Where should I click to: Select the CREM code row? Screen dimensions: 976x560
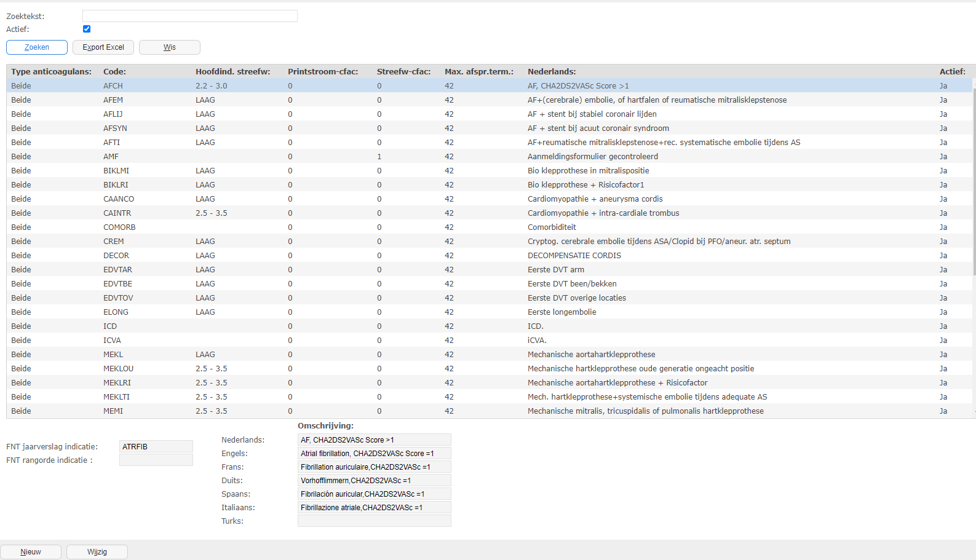coord(490,242)
